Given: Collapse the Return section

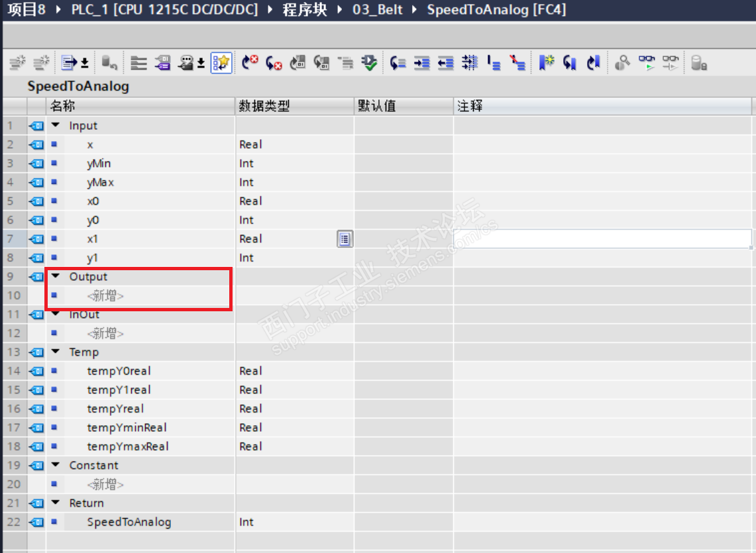Looking at the screenshot, I should (56, 503).
